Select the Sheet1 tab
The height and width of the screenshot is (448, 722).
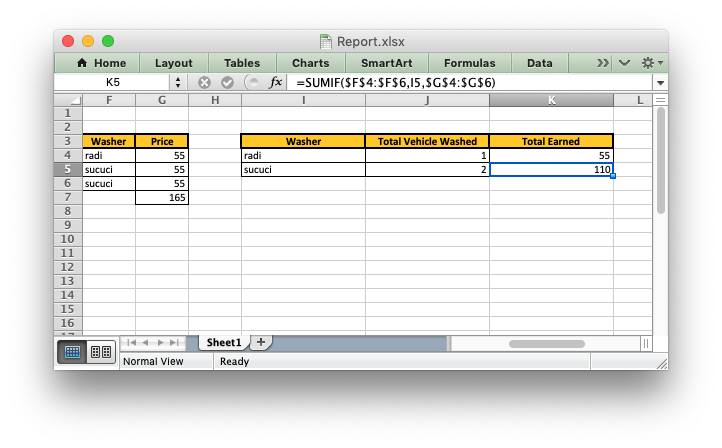224,342
